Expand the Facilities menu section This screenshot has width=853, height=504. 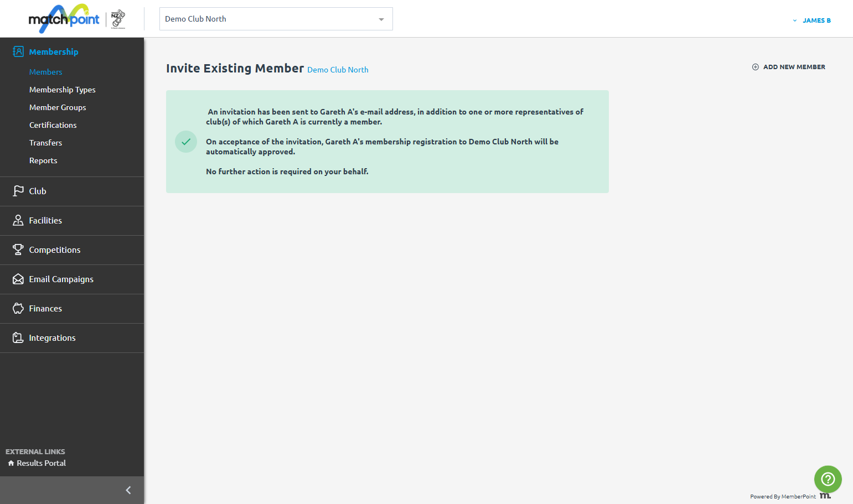(x=72, y=221)
